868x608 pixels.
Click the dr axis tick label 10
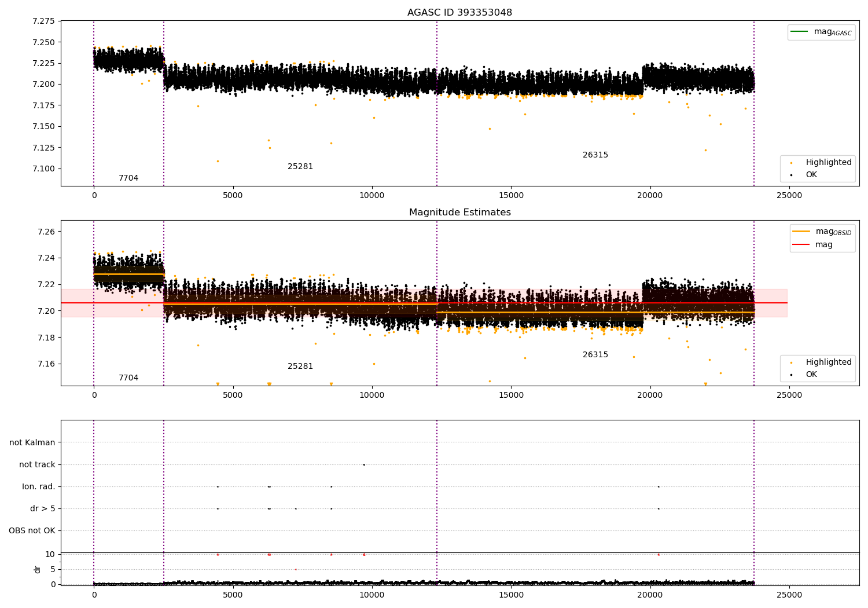[50, 555]
